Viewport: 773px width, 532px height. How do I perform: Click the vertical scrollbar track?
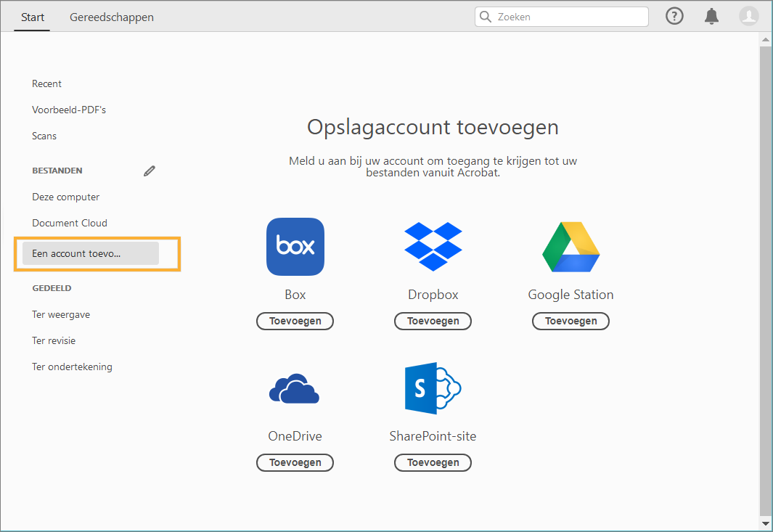(765, 281)
